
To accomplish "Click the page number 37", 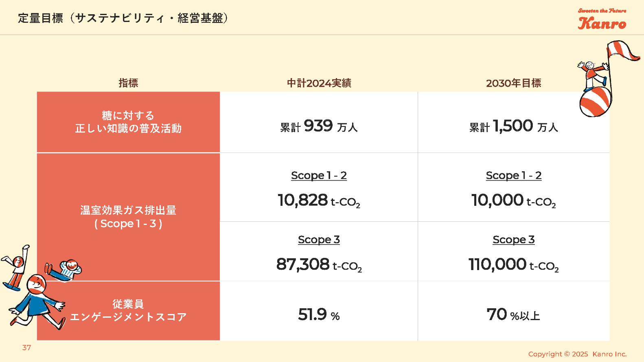I will 26,348.
